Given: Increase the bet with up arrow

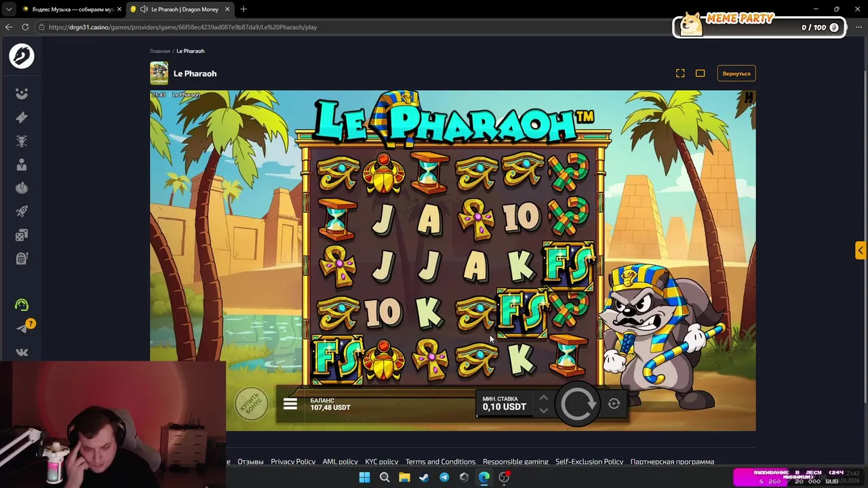Looking at the screenshot, I should point(543,399).
